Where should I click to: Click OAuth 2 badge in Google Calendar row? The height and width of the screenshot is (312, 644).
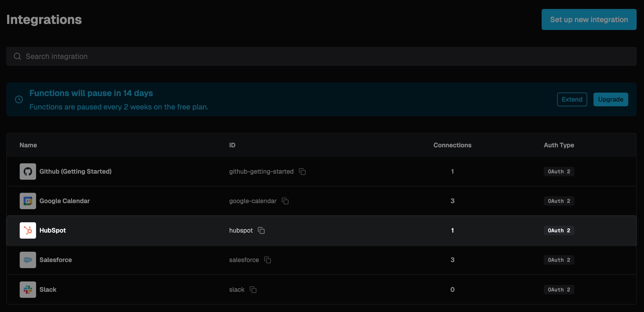559,201
